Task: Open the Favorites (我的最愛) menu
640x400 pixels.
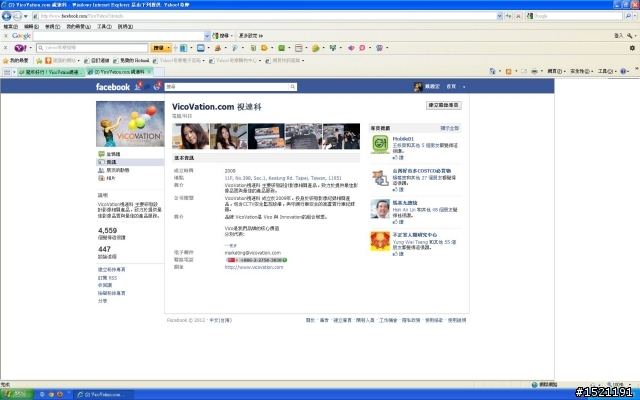Action: click(78, 27)
